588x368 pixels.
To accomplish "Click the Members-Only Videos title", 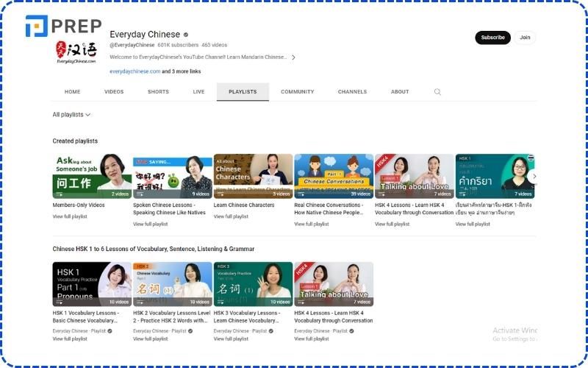I will (79, 205).
